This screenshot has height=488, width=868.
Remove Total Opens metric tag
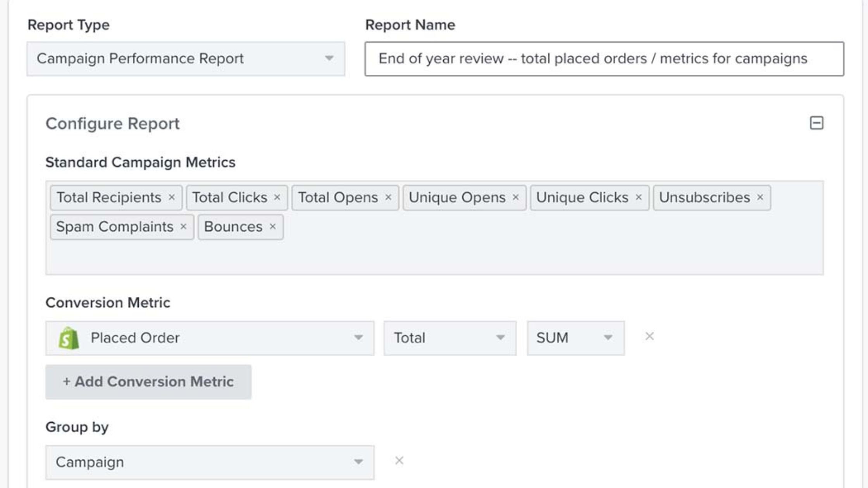point(388,198)
